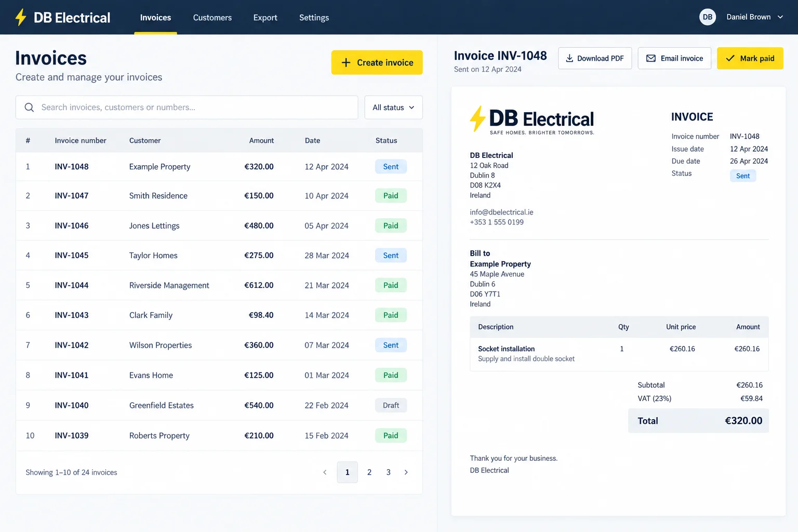Click the info@dbelectrical.ie email address
Viewport: 798px width, 532px height.
[x=501, y=212]
